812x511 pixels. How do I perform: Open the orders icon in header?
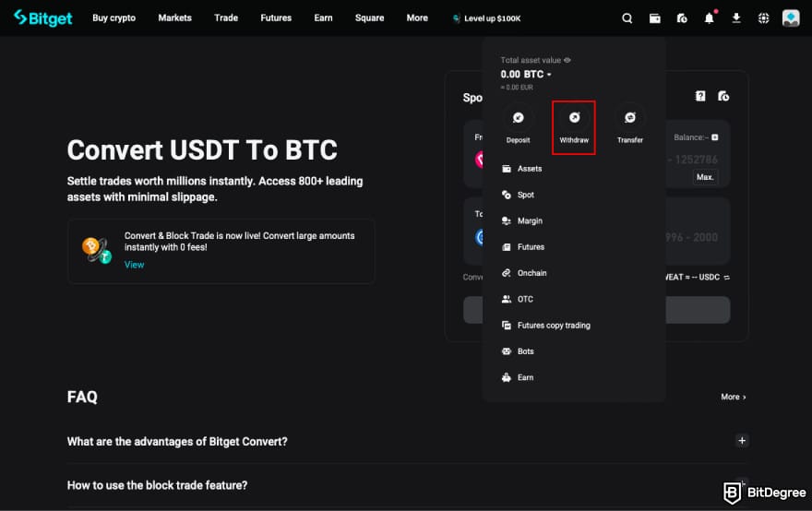(x=682, y=18)
